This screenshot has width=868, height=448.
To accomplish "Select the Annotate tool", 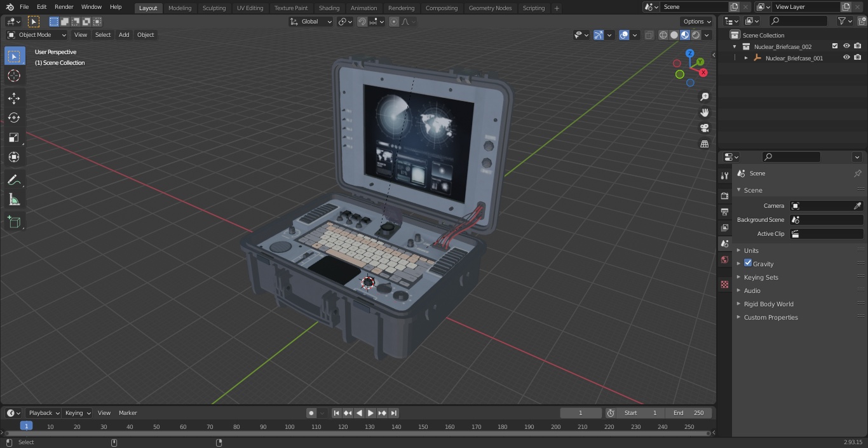I will pyautogui.click(x=14, y=180).
